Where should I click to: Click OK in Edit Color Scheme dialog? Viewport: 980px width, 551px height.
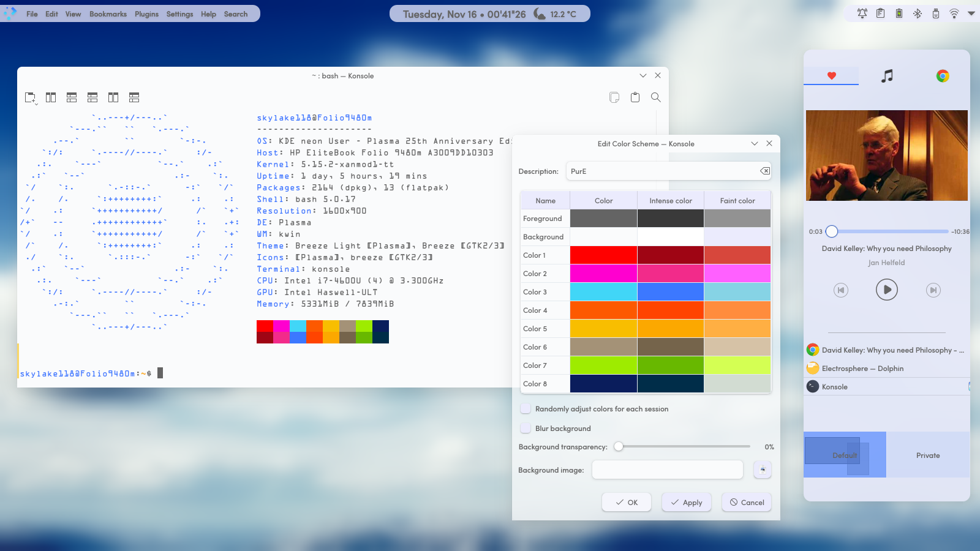point(627,503)
